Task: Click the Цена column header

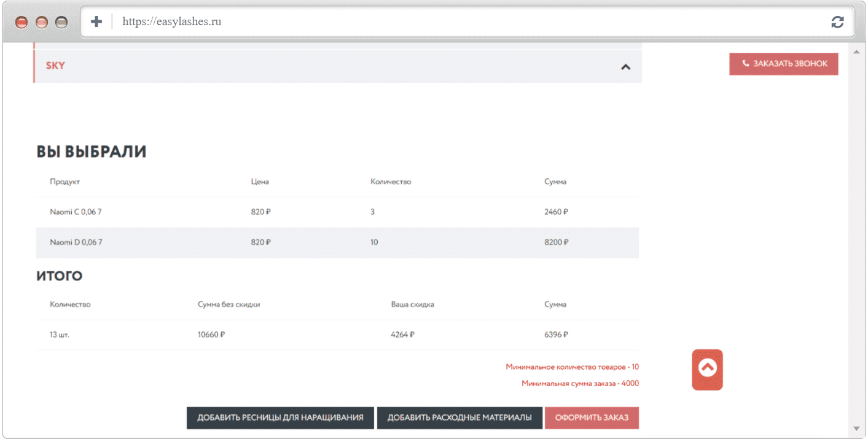Action: 260,182
